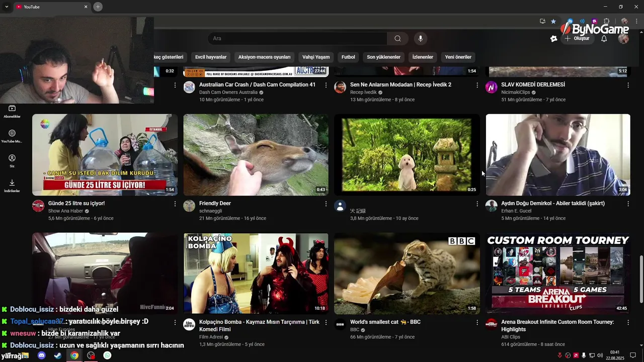Focus the YouTube Ara search field

297,39
